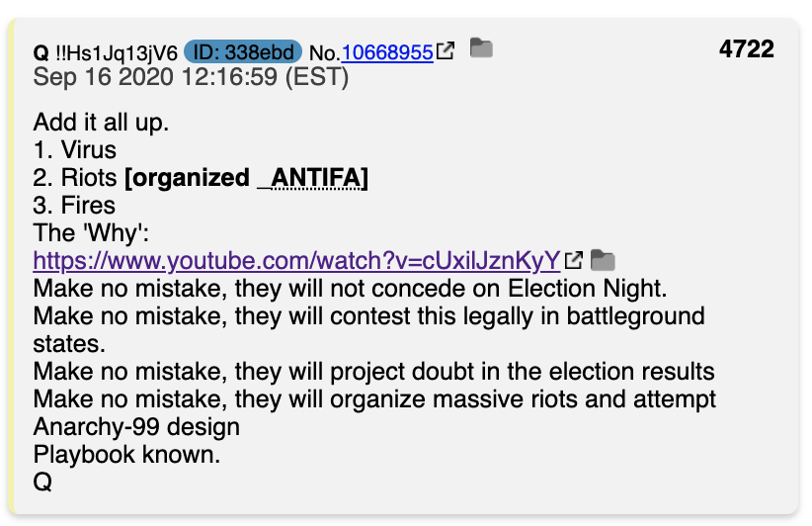Image resolution: width=812 pixels, height=526 pixels.
Task: Click the 'No.' label before post number
Action: pyautogui.click(x=325, y=52)
